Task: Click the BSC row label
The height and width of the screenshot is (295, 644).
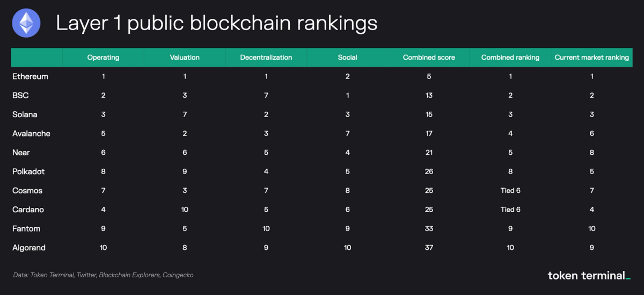Action: pyautogui.click(x=20, y=96)
